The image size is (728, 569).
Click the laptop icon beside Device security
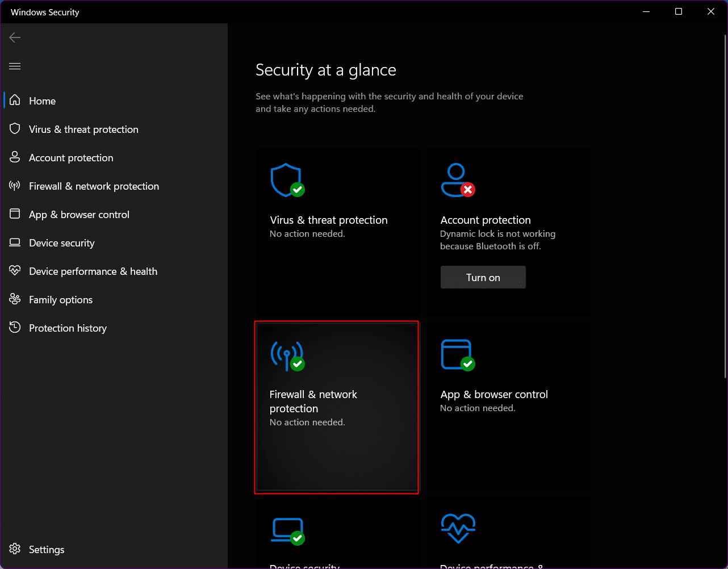15,242
